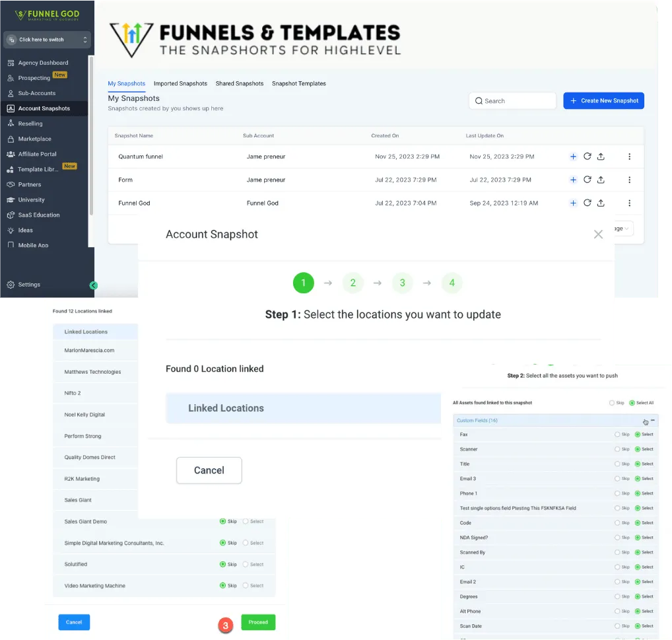Select Skip for Fax custom field

[x=618, y=435]
